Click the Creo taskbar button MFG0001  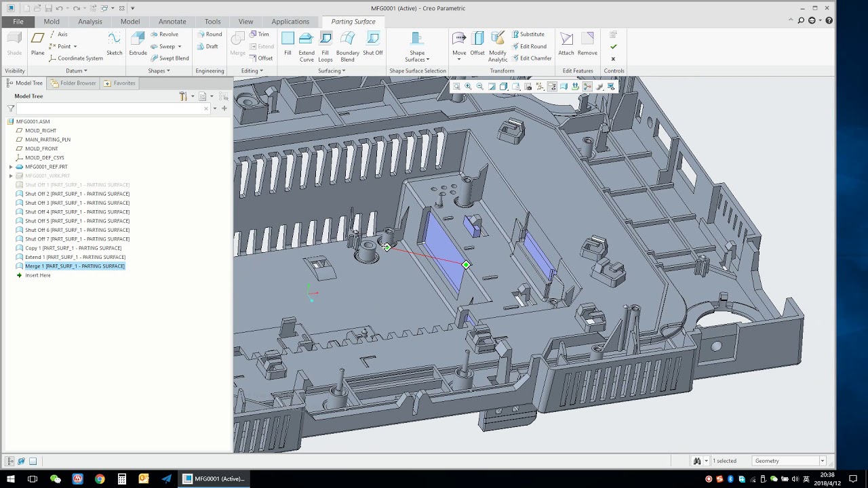pos(214,479)
